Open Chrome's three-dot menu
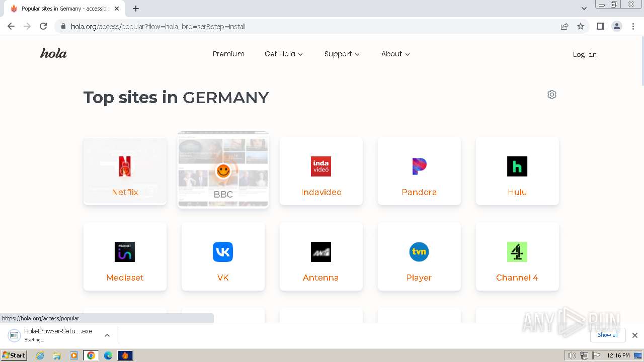Viewport: 644px width, 362px height. pos(632,26)
